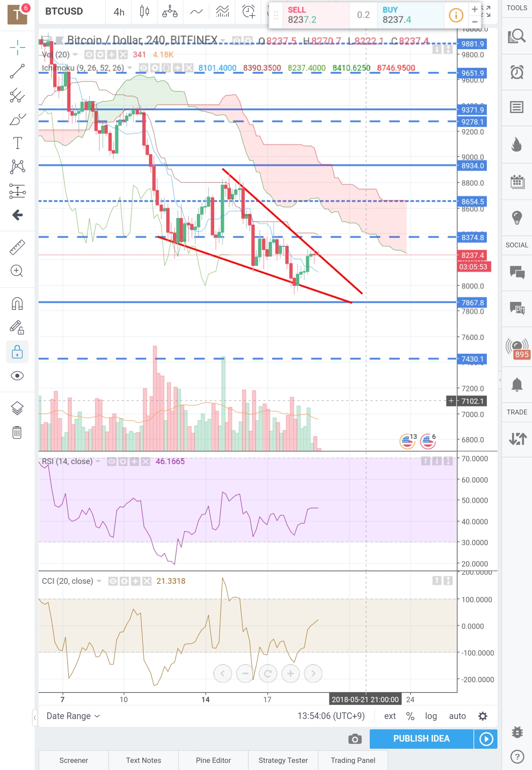Create an alert from top toolbar
This screenshot has width=532, height=770.
pyautogui.click(x=249, y=12)
